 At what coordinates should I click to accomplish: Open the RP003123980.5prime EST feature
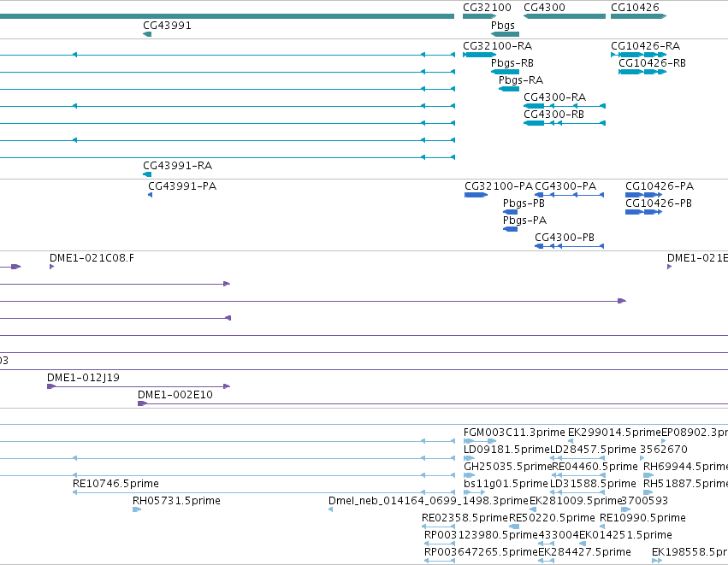439,544
